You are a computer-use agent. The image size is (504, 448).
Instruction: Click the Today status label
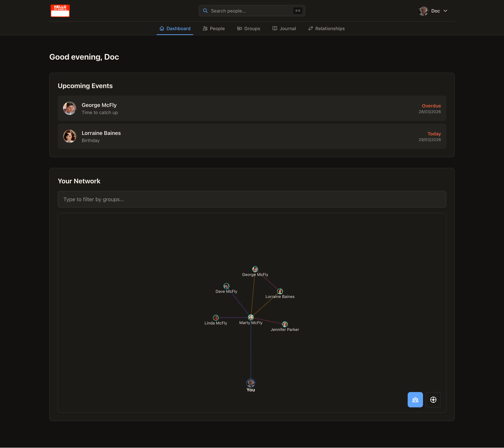pos(434,134)
